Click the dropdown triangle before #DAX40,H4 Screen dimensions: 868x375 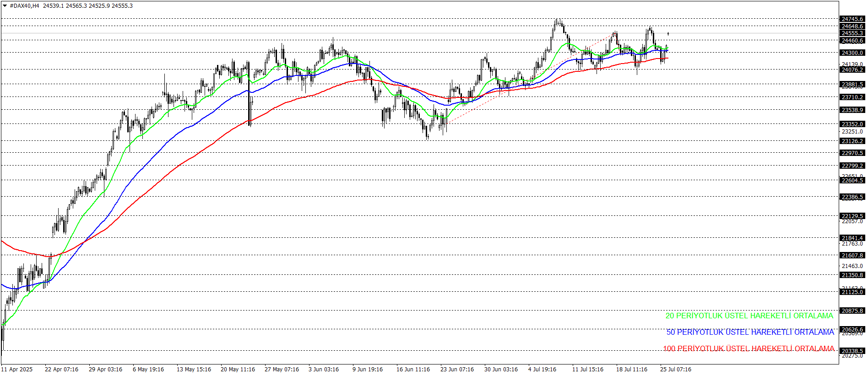click(x=5, y=6)
